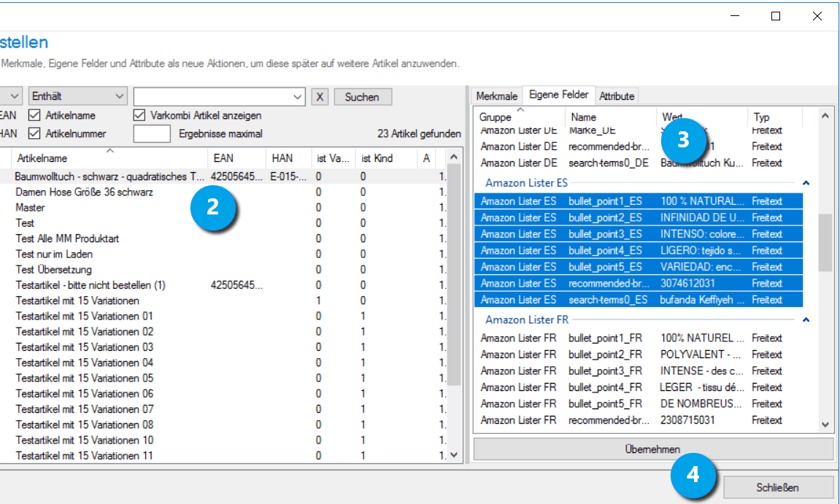Select the search-terms0_ES field row

639,300
